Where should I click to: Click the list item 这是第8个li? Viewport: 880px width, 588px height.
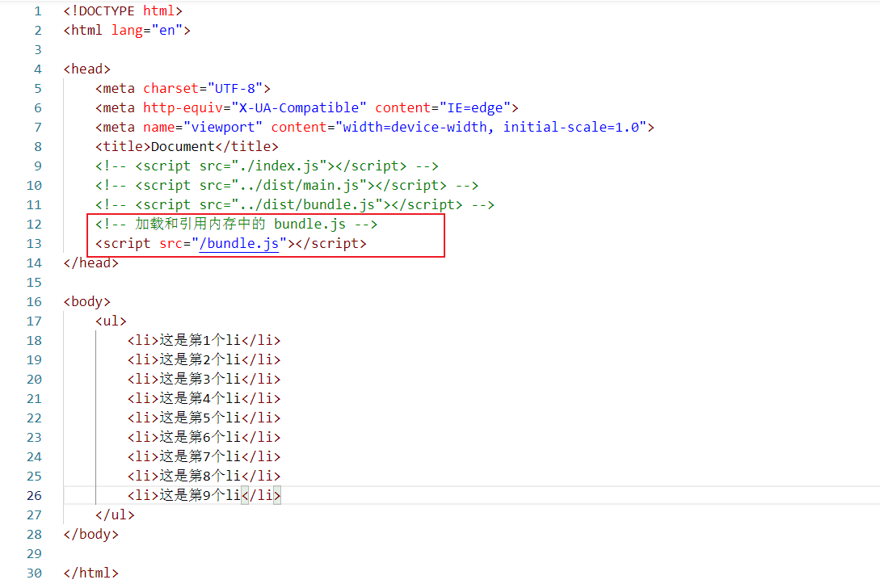coord(204,476)
